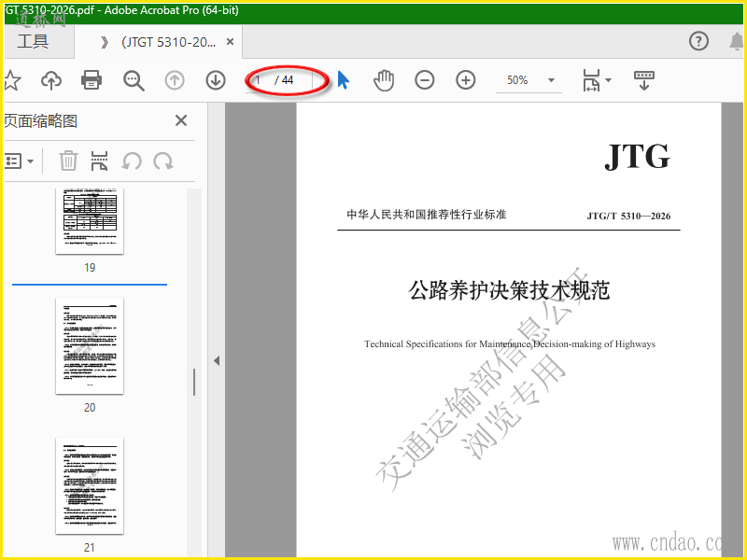Image resolution: width=747 pixels, height=560 pixels.
Task: Open the 工具 tab
Action: 33,41
